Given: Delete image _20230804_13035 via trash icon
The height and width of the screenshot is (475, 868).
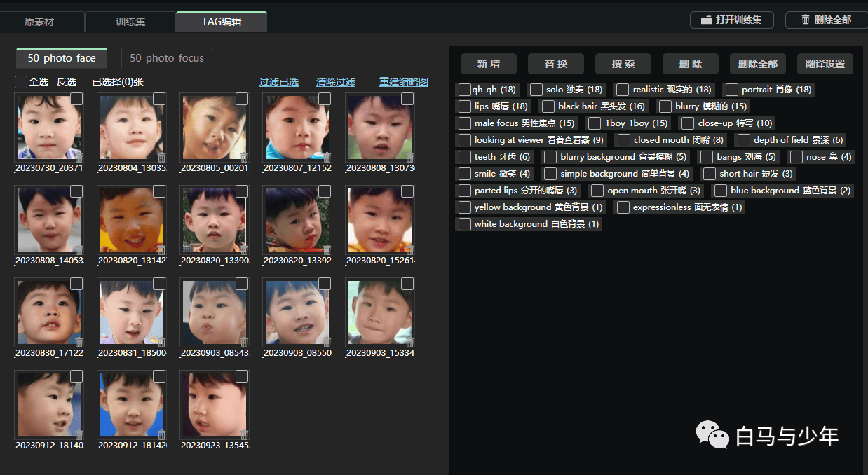Looking at the screenshot, I should point(161,158).
